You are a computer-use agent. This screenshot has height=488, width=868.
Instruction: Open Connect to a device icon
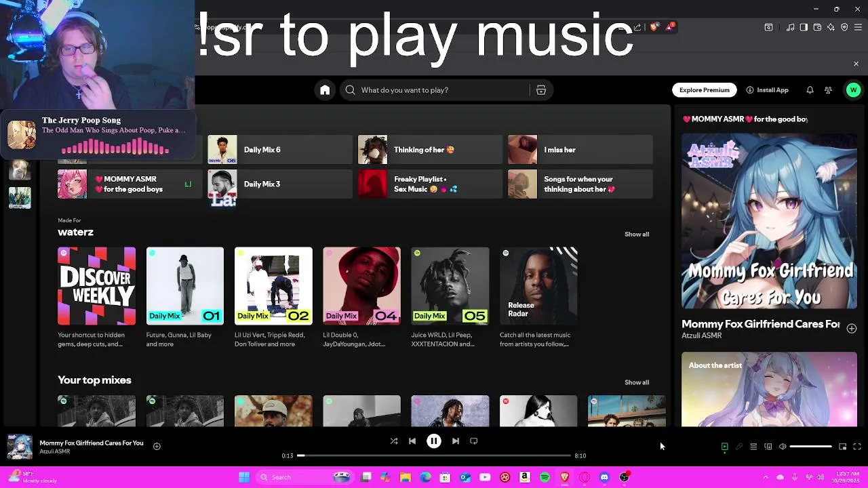point(768,447)
